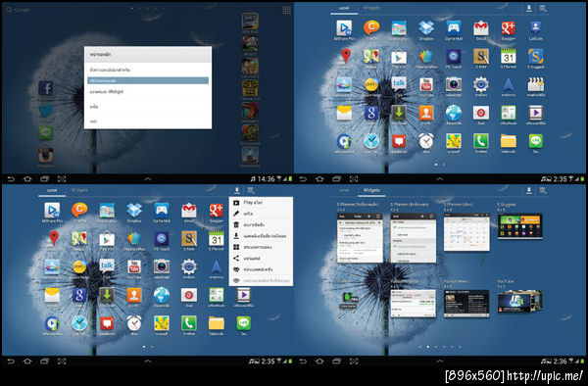Image resolution: width=588 pixels, height=386 pixels.
Task: Choose hide applications eye option in bottom-left menu
Action: (x=261, y=269)
